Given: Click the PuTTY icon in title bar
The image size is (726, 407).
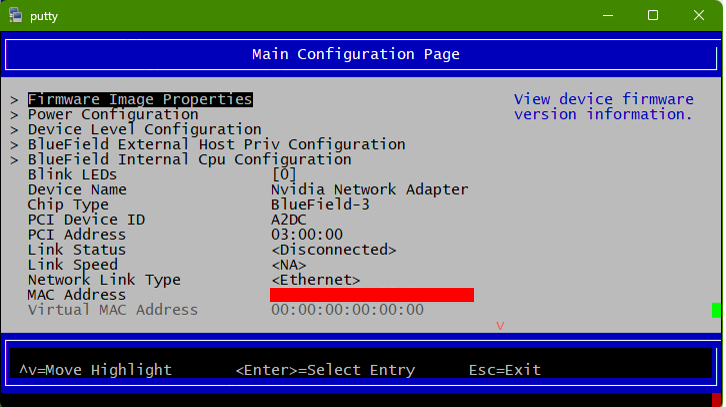Looking at the screenshot, I should pos(16,15).
